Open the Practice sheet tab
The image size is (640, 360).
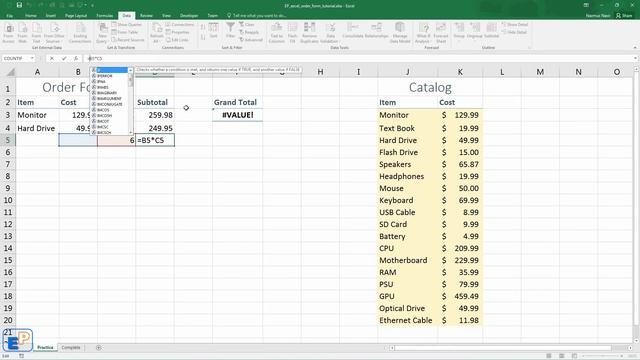[x=45, y=348]
